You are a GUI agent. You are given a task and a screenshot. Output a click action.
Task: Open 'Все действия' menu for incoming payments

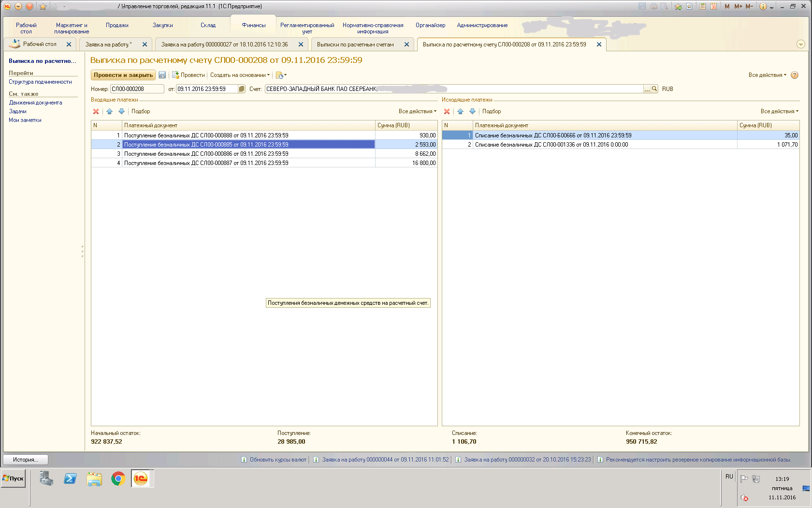[x=417, y=111]
